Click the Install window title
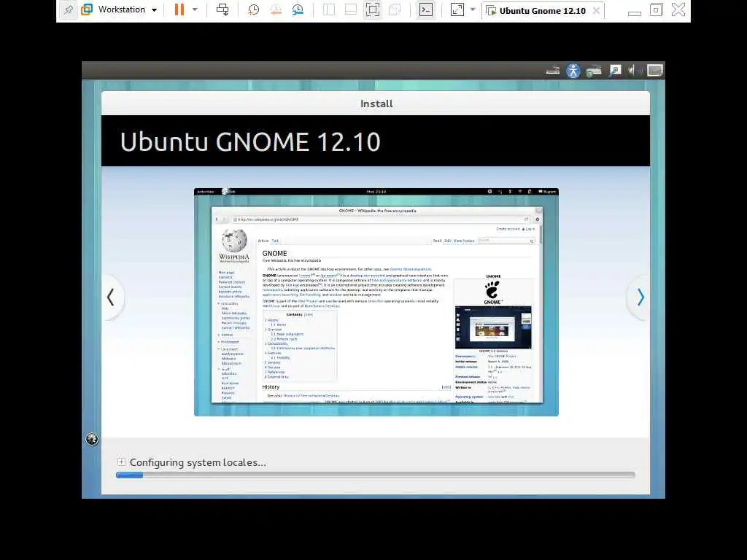Image resolution: width=747 pixels, height=560 pixels. [376, 104]
